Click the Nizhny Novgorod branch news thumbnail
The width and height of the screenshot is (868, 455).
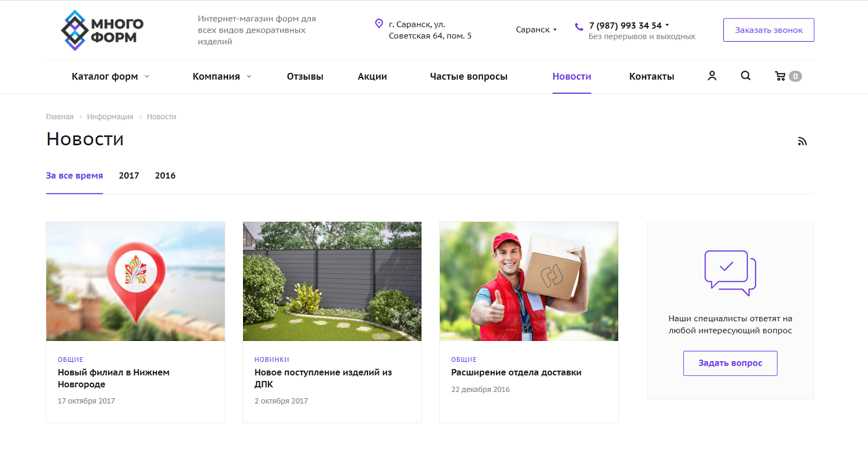[135, 281]
